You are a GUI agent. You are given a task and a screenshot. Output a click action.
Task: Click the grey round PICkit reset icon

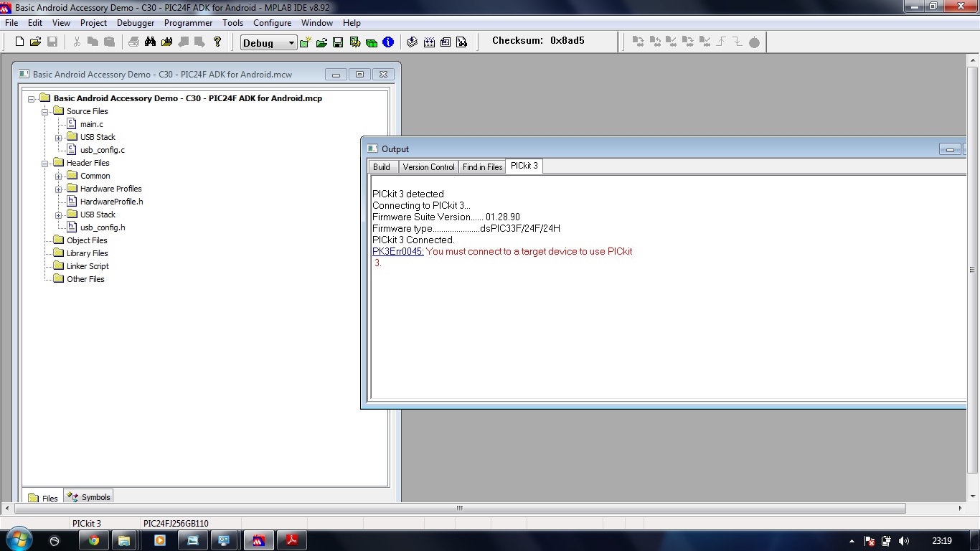pyautogui.click(x=754, y=43)
